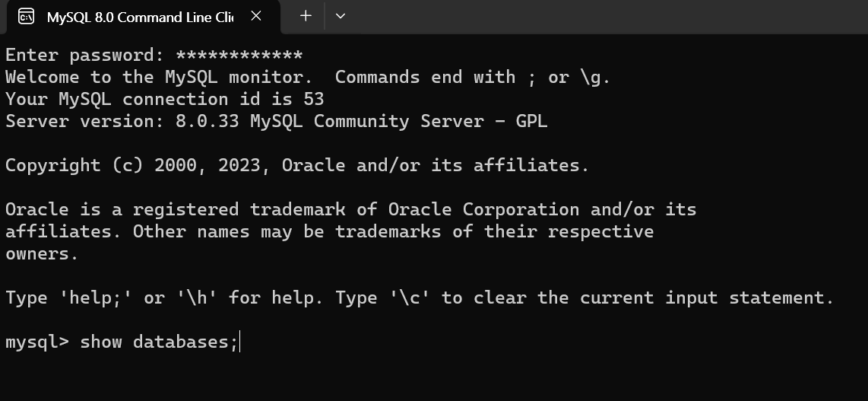Close the MySQL 8.0 Command Line Client tab
Screen dimensions: 868x401
click(255, 17)
